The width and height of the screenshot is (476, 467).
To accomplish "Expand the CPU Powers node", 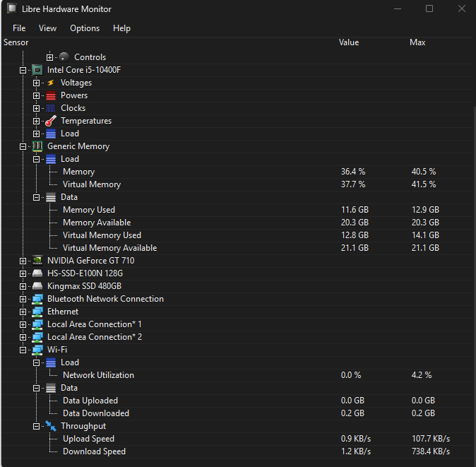I will click(x=36, y=95).
